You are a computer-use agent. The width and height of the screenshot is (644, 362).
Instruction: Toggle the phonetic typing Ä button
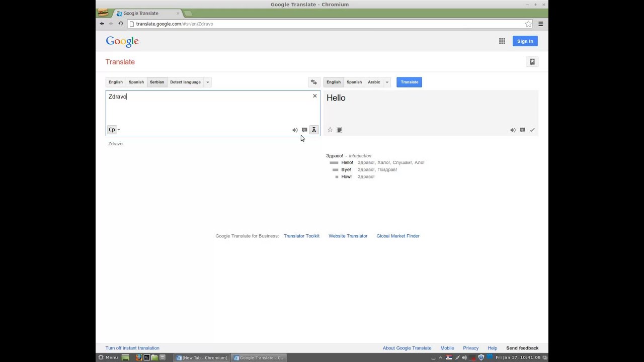coord(314,130)
